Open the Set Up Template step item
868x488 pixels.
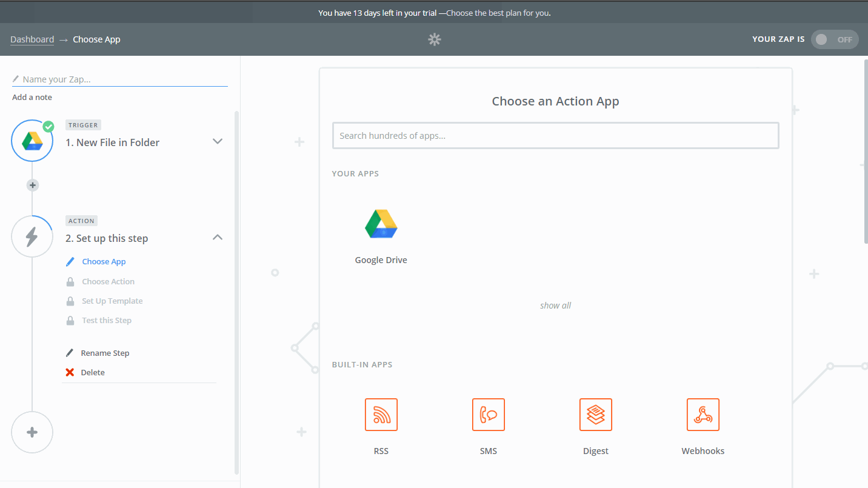pyautogui.click(x=113, y=301)
